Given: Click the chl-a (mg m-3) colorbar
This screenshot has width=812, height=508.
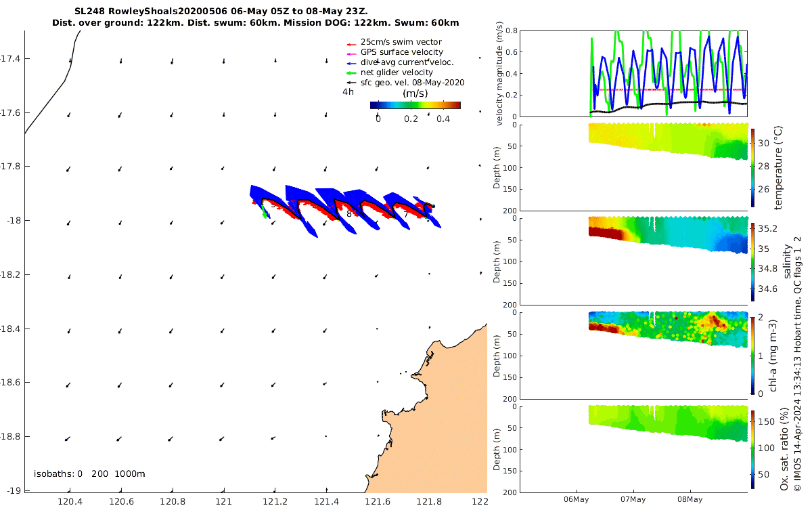Looking at the screenshot, I should pyautogui.click(x=753, y=355).
